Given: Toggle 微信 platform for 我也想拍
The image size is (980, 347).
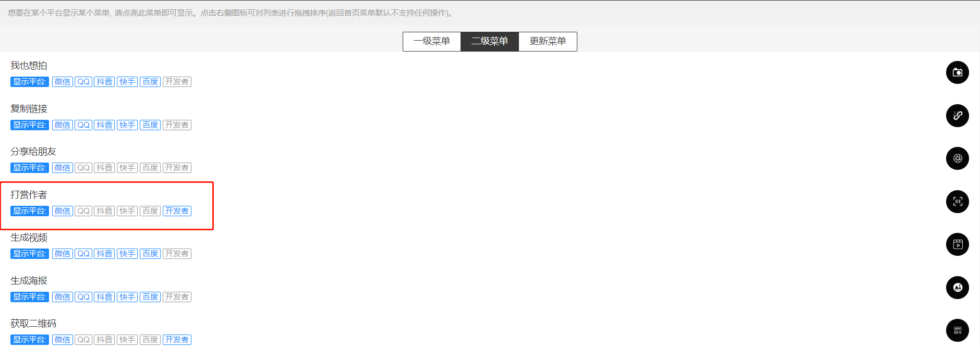Looking at the screenshot, I should coord(63,82).
